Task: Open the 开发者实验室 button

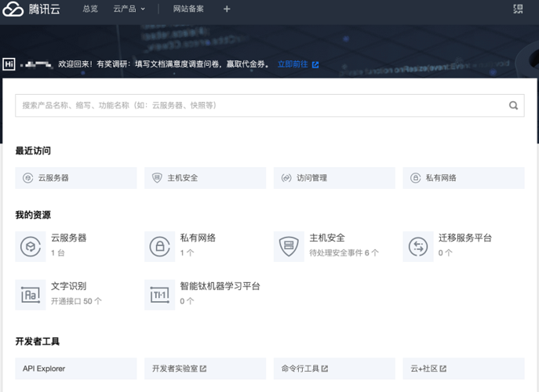Action: pos(206,368)
